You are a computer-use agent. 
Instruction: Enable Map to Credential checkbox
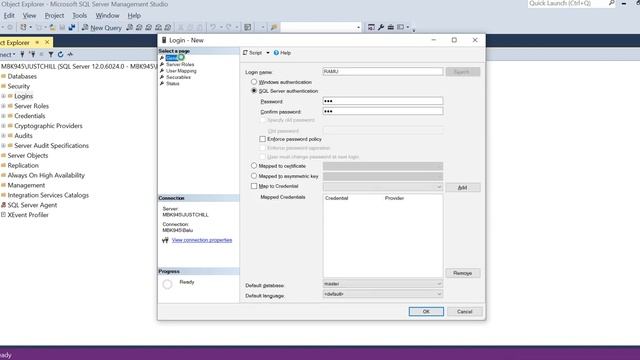pyautogui.click(x=254, y=186)
